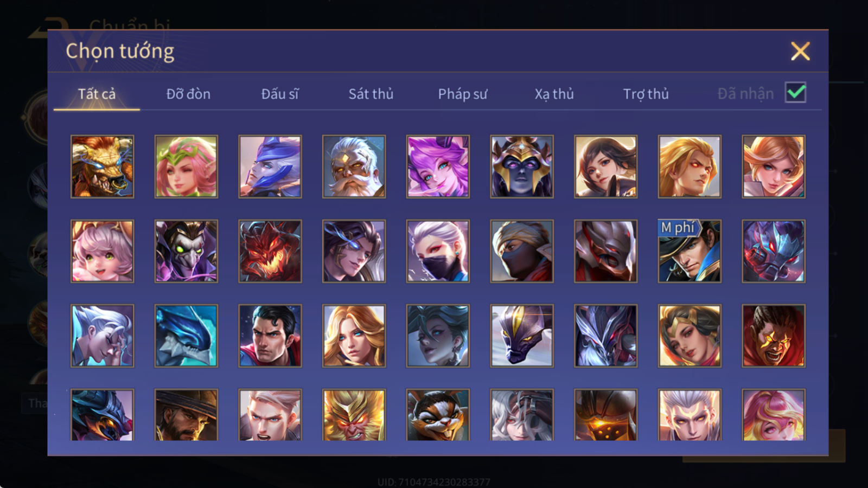868x488 pixels.
Task: Pick the golden Monkey King hero
Action: coord(354,414)
